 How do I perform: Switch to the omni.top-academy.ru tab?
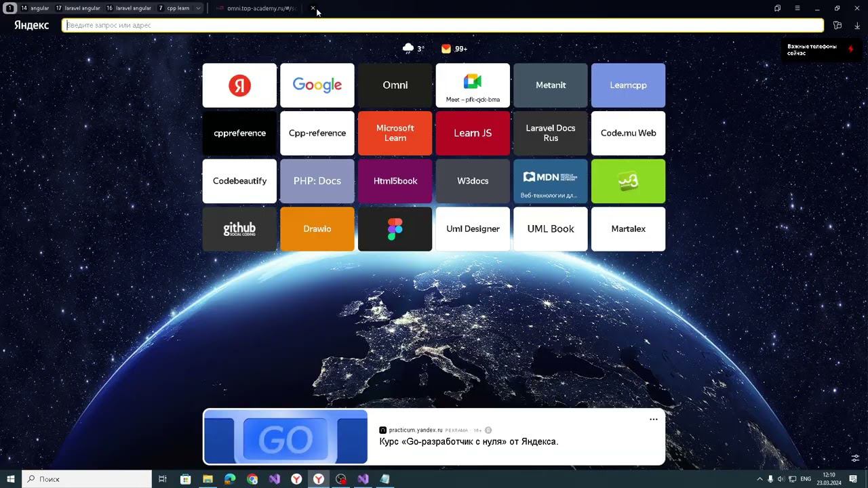[x=257, y=8]
